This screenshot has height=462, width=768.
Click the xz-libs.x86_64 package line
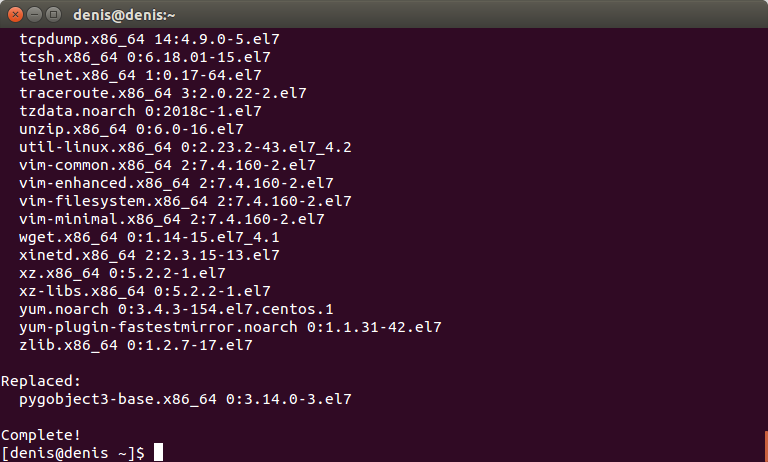(144, 291)
